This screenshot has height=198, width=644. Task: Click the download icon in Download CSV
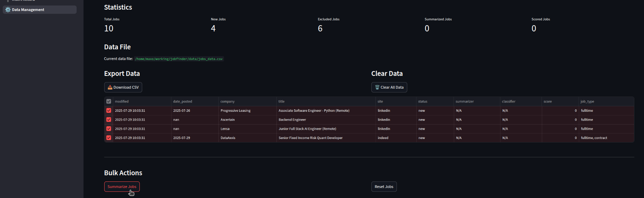pos(110,87)
